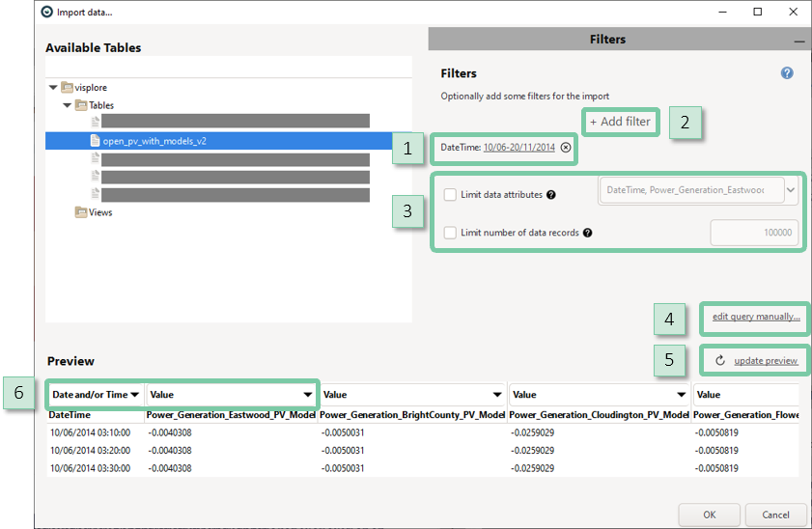Screen dimensions: 812x529
Task: Click the help icon next to Limit data attributes
Action: pyautogui.click(x=551, y=195)
